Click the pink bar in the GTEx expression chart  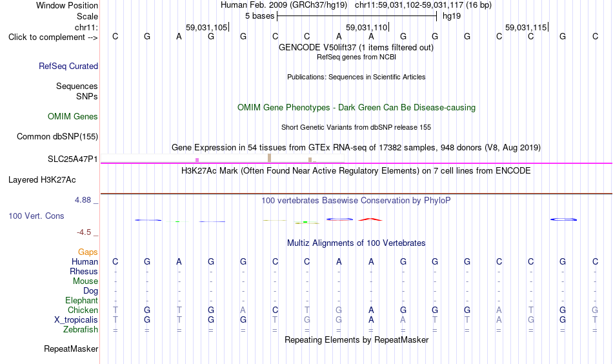click(197, 160)
